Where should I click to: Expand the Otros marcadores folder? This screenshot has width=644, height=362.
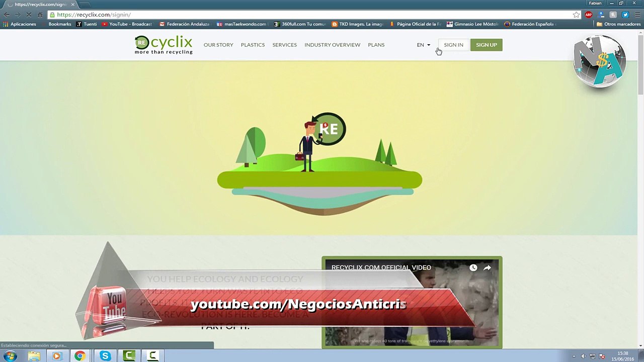pos(618,24)
